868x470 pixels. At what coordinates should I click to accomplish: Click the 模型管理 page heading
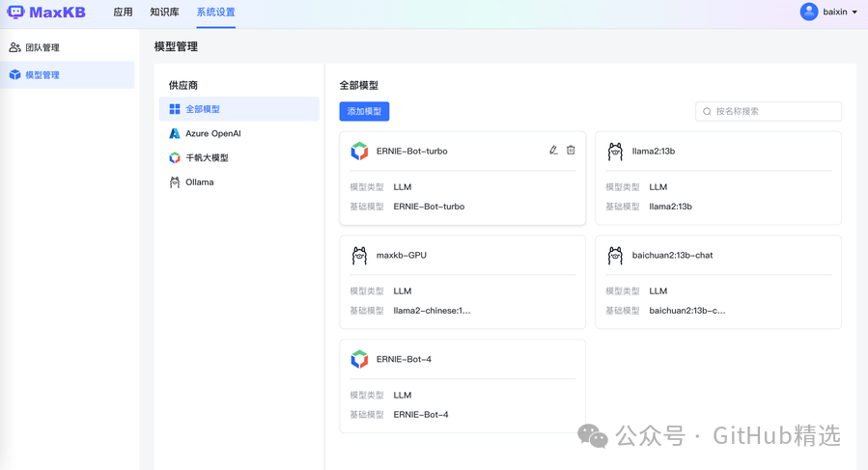pyautogui.click(x=176, y=46)
